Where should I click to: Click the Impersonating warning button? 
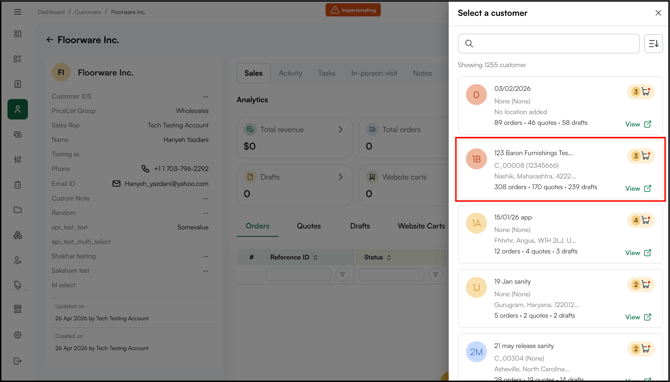tap(353, 10)
